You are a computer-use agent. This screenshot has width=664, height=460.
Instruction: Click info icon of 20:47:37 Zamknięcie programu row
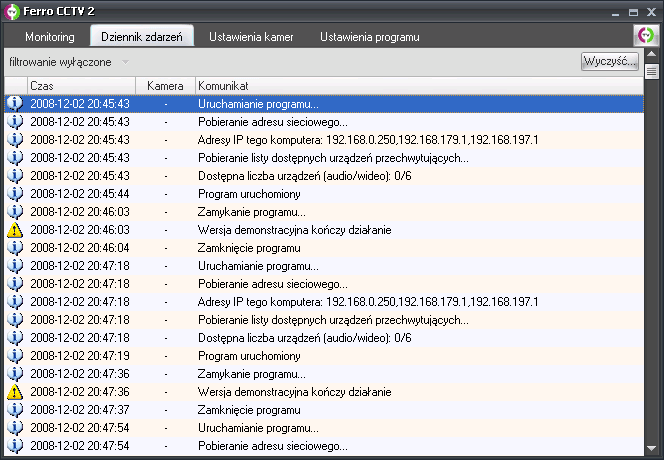[x=15, y=410]
